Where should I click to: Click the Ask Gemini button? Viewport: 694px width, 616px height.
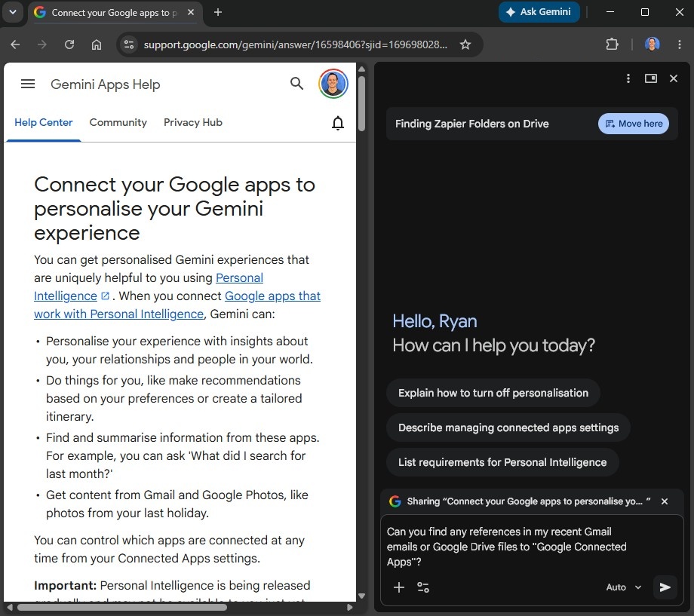point(539,12)
